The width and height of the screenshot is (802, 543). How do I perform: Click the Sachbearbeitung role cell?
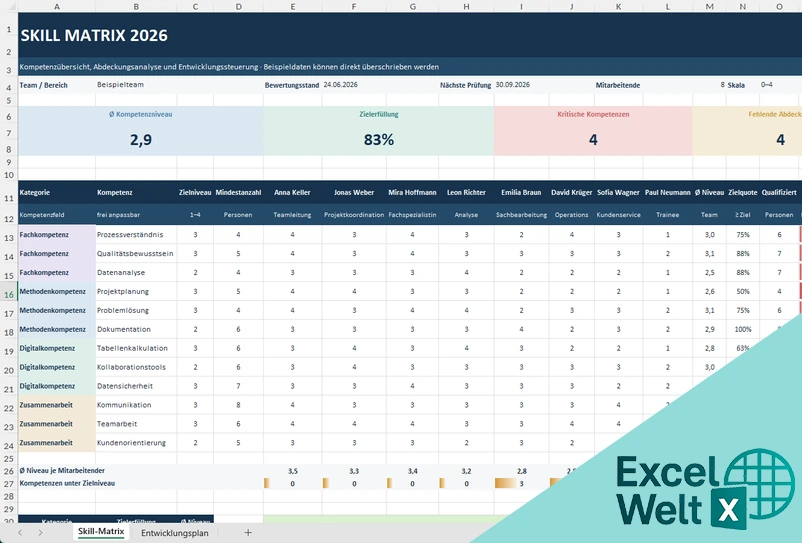click(x=521, y=215)
